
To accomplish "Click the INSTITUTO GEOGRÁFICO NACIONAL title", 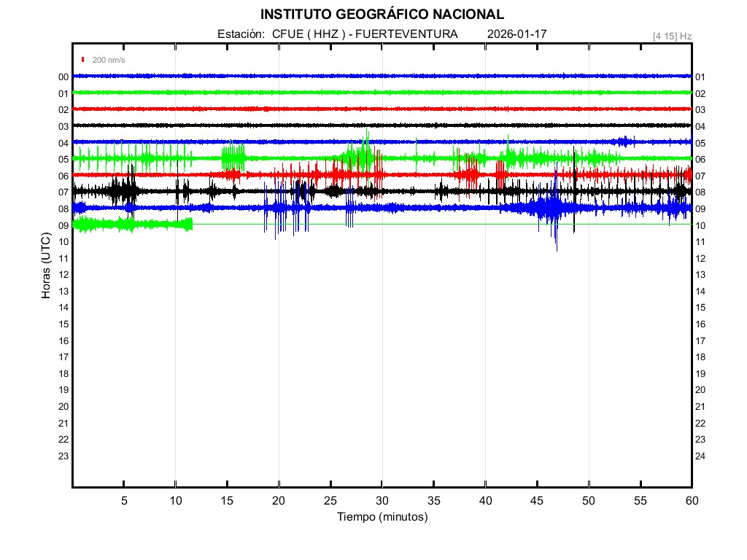I will (x=382, y=14).
